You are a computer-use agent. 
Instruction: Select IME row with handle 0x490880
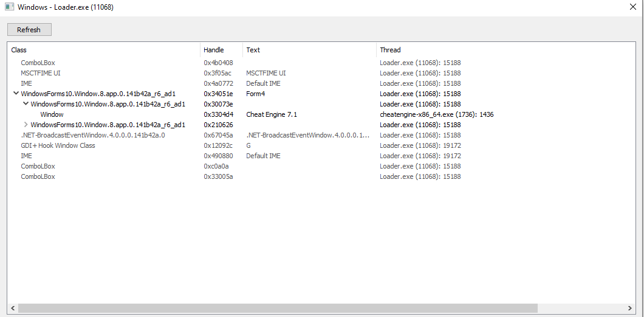point(26,156)
